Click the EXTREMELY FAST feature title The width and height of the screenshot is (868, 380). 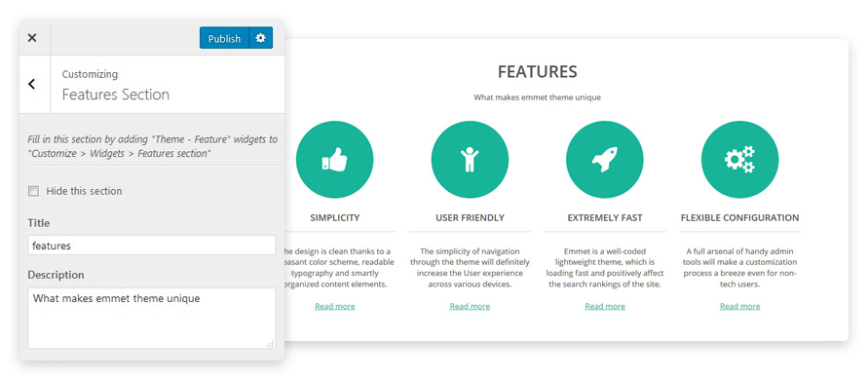pos(605,217)
